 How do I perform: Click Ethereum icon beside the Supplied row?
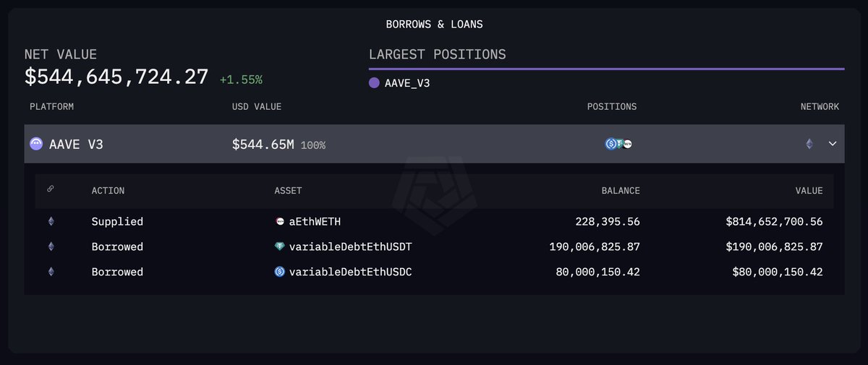point(51,221)
